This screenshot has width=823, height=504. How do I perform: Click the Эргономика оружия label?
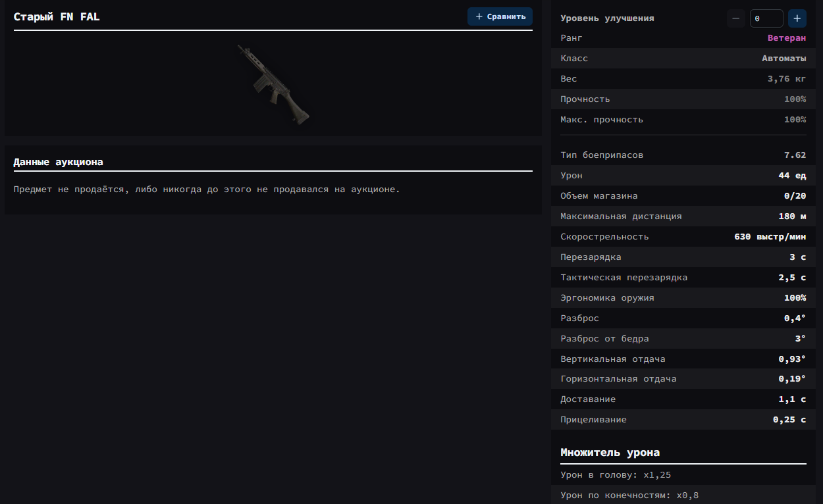[607, 298]
